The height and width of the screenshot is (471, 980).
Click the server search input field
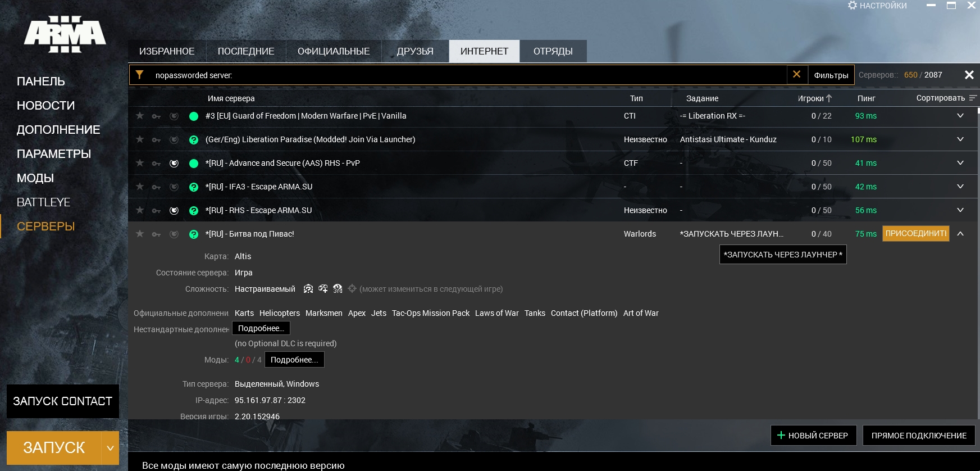[469, 75]
